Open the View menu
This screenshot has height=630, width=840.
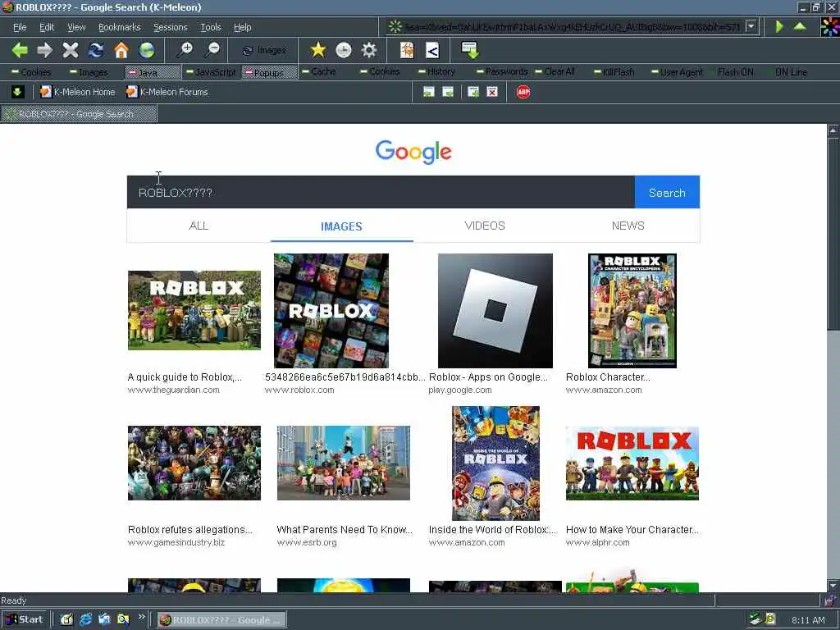76,27
